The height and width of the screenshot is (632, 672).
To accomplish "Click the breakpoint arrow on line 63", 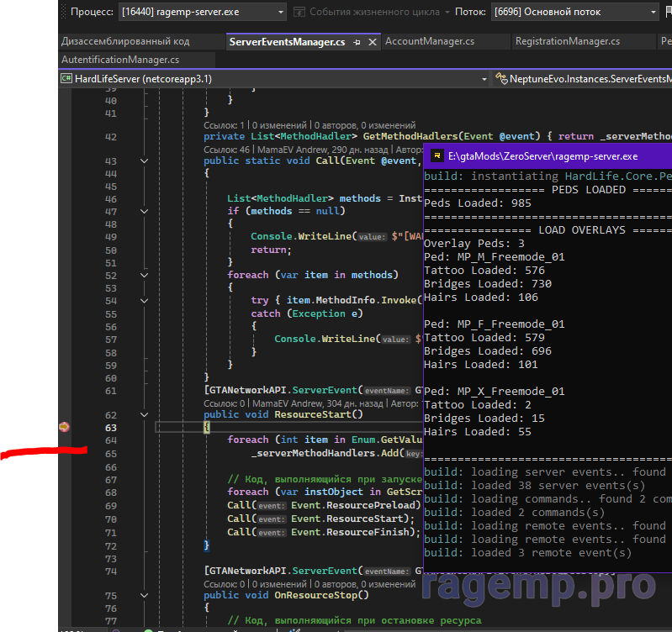I will point(65,428).
